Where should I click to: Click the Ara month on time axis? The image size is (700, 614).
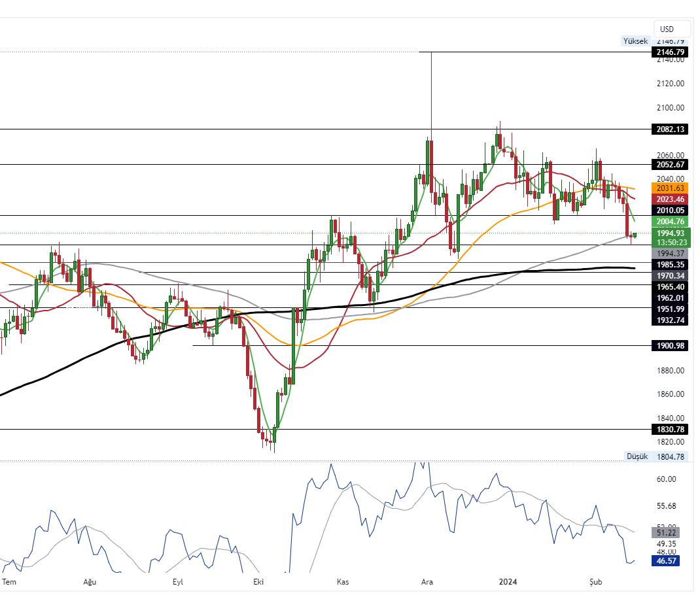427,581
